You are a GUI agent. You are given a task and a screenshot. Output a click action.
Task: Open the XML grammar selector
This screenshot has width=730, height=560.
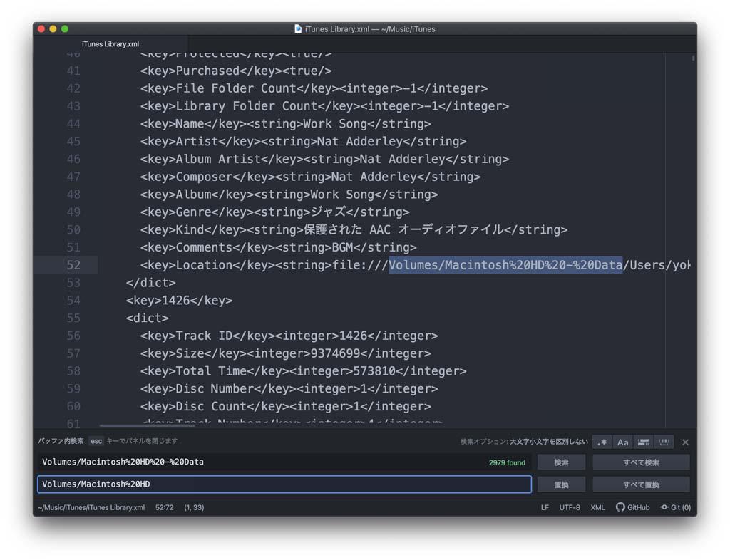click(598, 507)
